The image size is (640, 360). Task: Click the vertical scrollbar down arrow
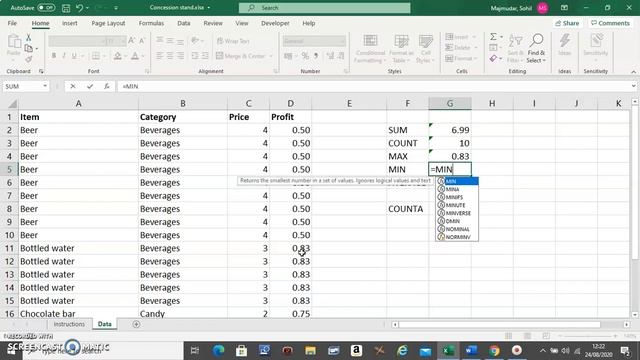coord(635,315)
